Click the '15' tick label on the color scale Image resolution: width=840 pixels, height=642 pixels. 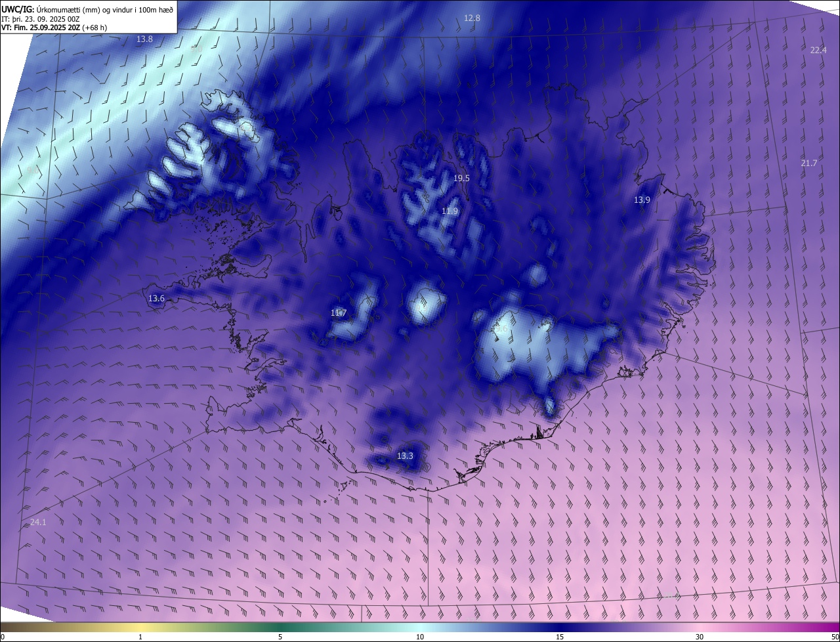[560, 637]
